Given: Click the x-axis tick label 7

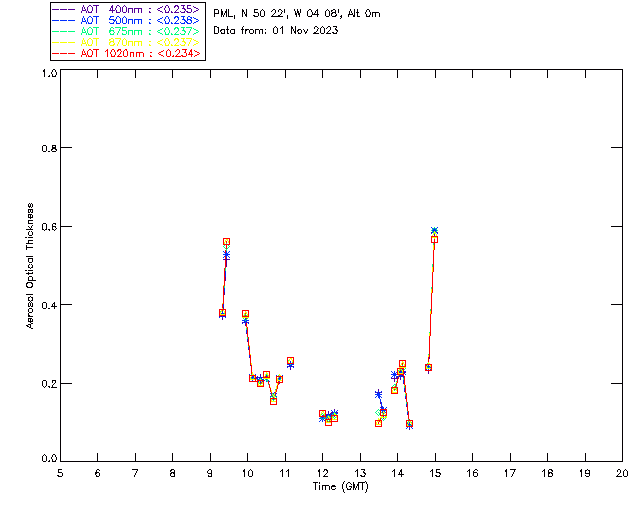Looking at the screenshot, I should (135, 473).
